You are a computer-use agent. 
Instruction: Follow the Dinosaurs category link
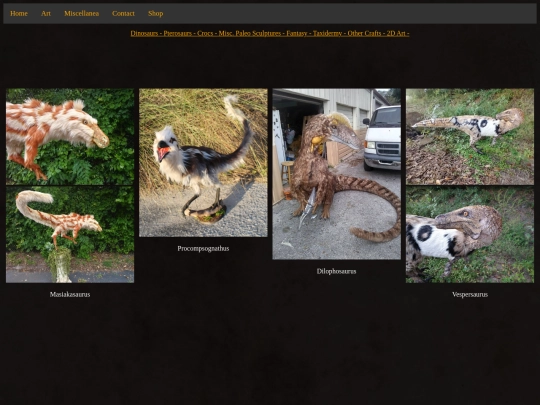point(144,33)
